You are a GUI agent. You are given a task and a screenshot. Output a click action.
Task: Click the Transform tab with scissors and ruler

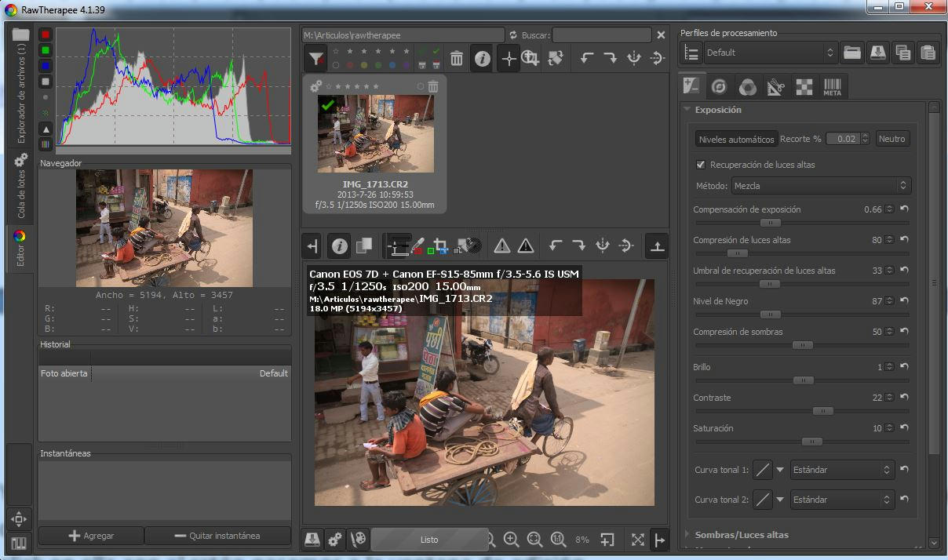pyautogui.click(x=775, y=86)
